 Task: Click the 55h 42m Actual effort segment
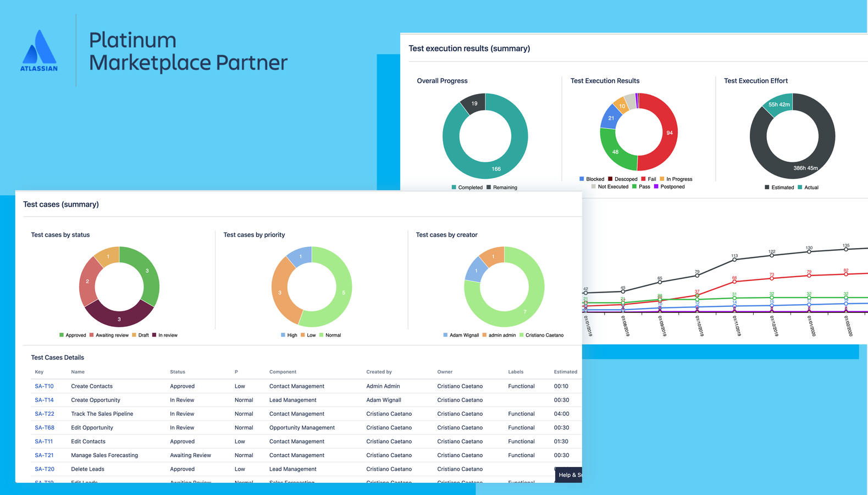tap(779, 105)
